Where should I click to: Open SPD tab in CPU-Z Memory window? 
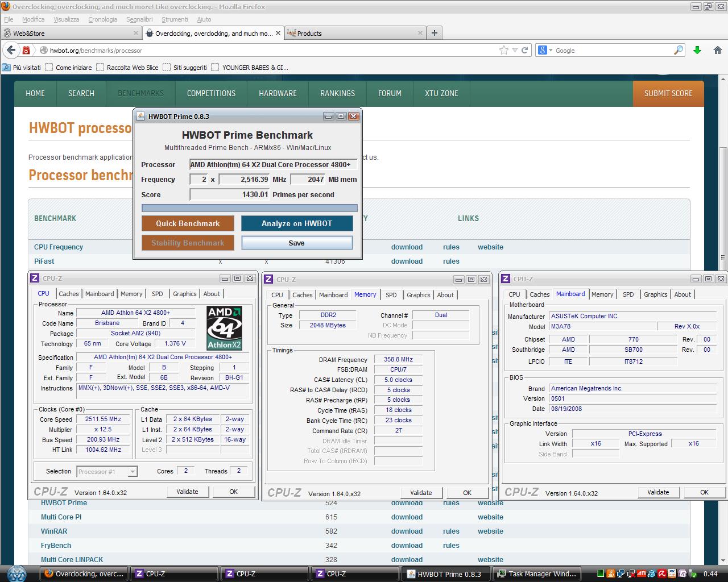click(x=391, y=295)
